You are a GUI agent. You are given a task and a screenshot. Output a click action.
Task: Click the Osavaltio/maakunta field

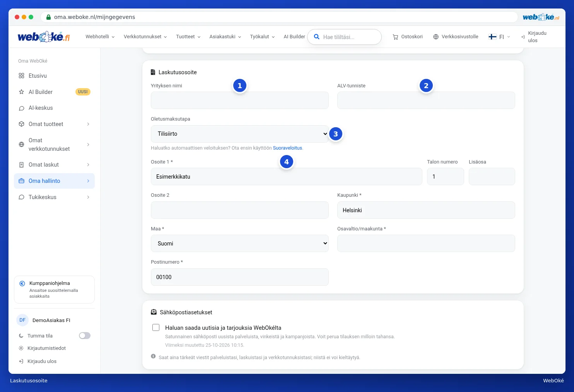(x=426, y=244)
